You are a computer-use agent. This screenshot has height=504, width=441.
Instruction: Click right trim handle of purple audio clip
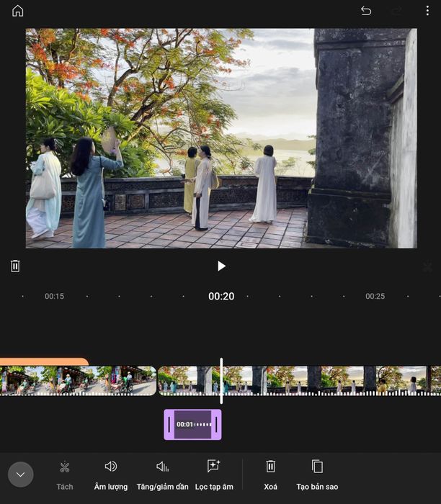click(x=216, y=424)
